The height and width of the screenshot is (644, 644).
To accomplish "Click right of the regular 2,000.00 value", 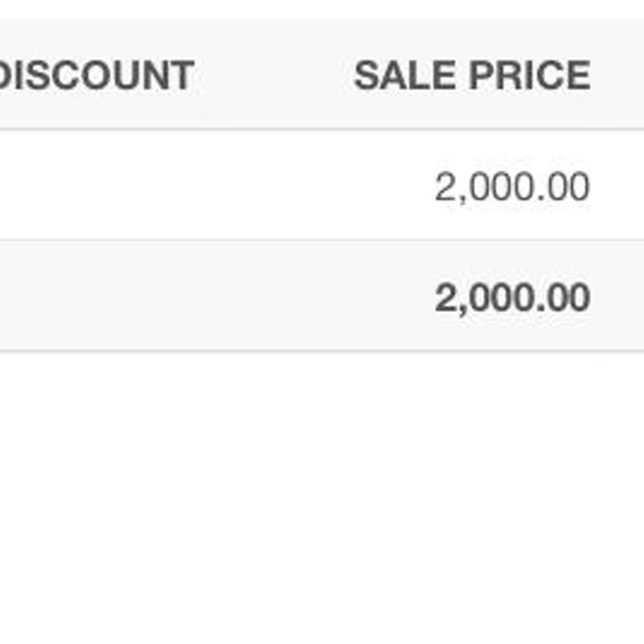I will pos(619,186).
